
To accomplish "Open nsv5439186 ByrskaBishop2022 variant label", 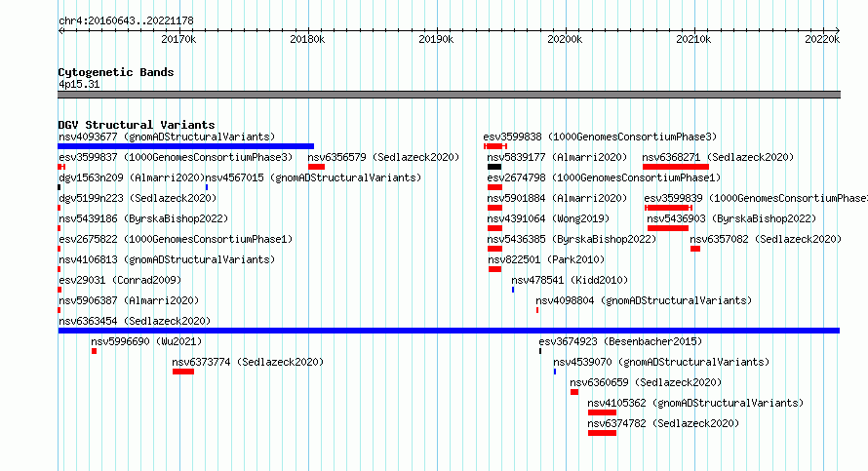I will pos(143,218).
